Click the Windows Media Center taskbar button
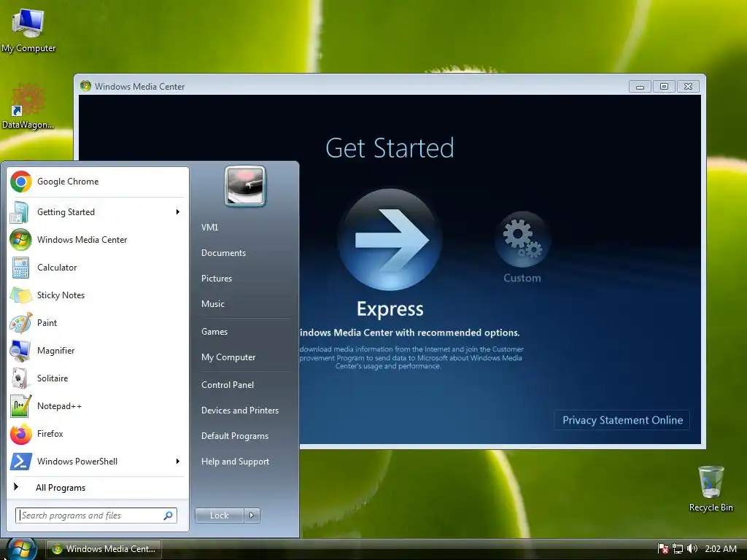 coord(104,548)
